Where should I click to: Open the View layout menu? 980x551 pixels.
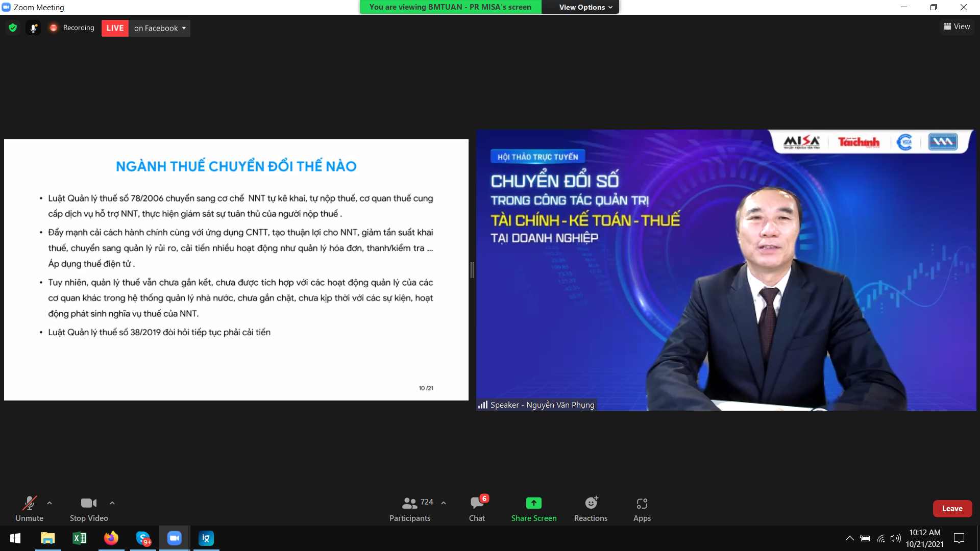point(957,27)
